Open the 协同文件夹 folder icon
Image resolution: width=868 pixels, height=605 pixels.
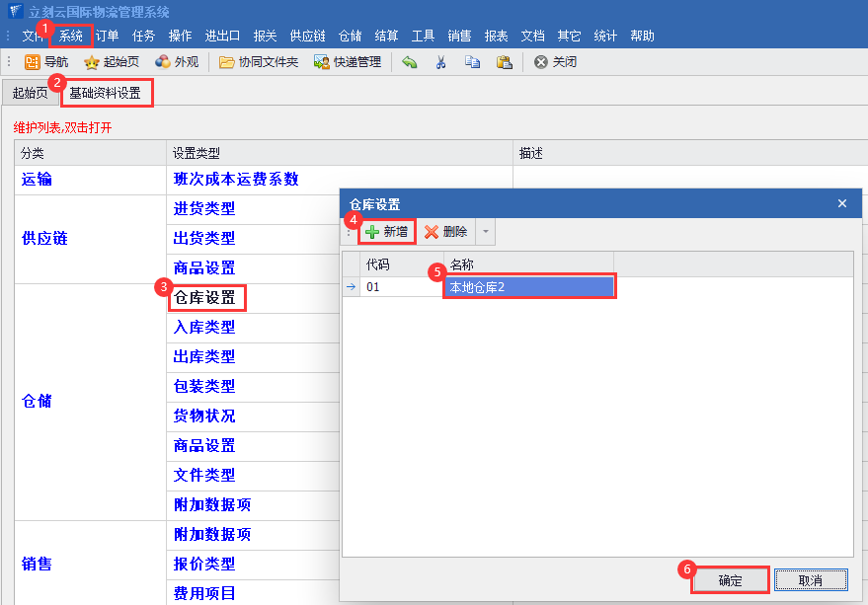click(x=227, y=62)
